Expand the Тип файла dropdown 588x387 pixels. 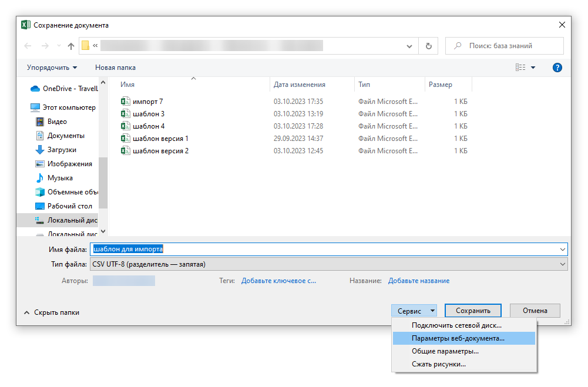(x=563, y=264)
